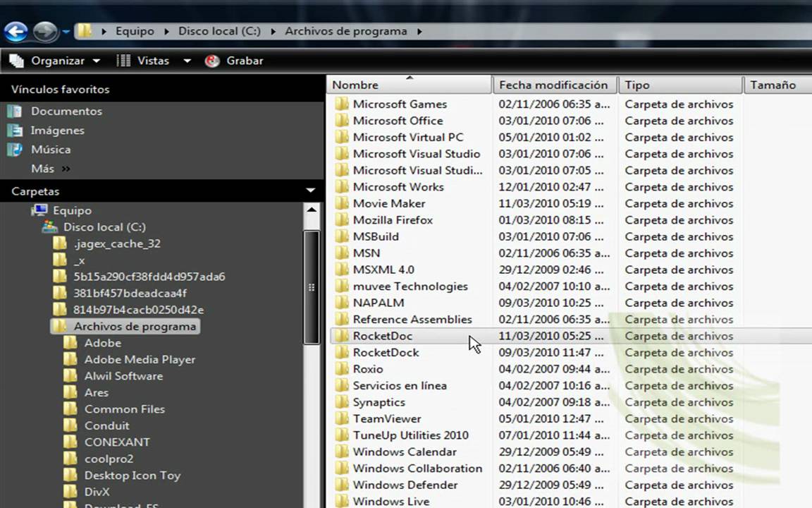Image resolution: width=812 pixels, height=508 pixels.
Task: Click Archivos de programa in address breadcrumb
Action: coord(346,31)
